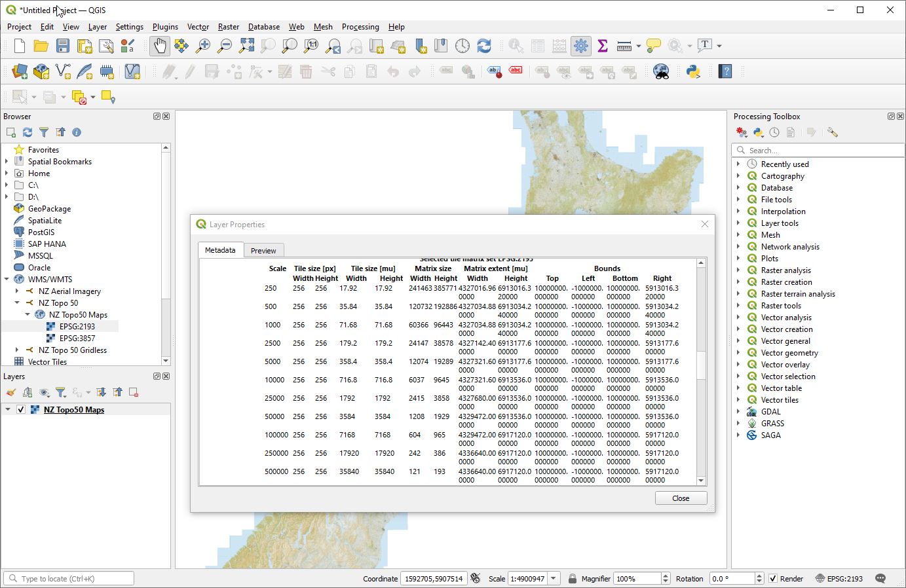Open the Data Source Manager icon
Screen dimensions: 906x588
click(20, 71)
